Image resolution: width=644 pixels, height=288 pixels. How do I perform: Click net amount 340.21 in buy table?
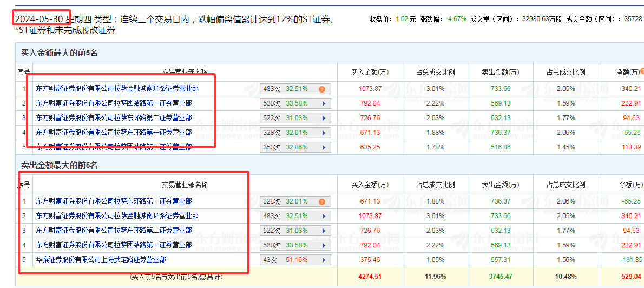point(631,88)
